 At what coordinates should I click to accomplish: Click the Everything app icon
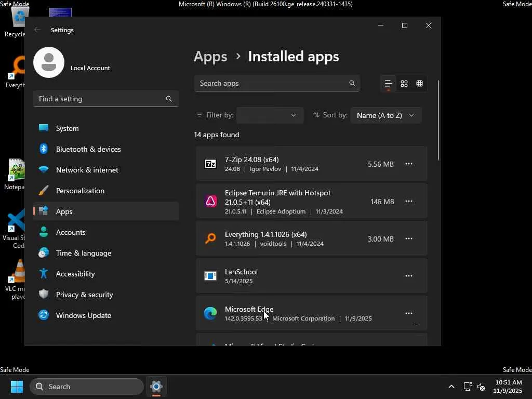click(x=210, y=238)
